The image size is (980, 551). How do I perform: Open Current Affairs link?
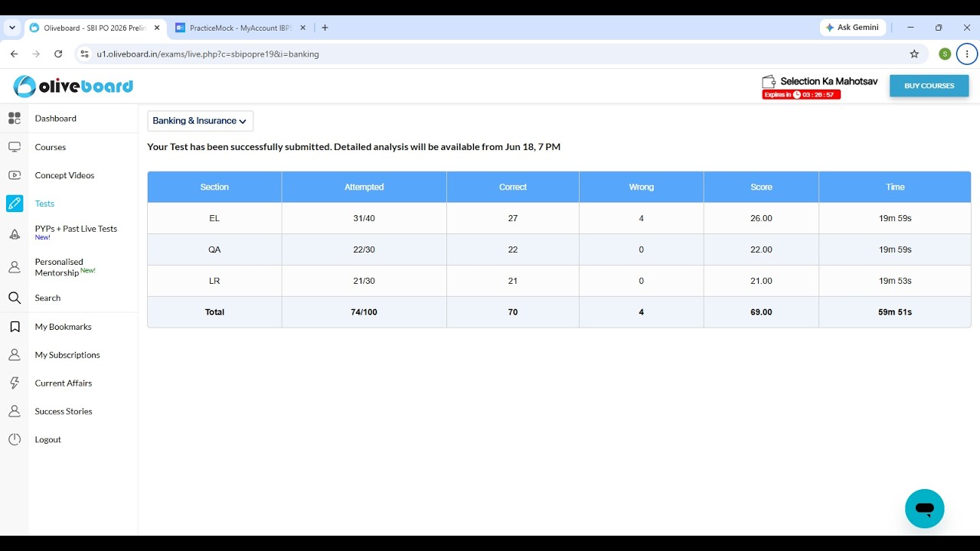click(x=63, y=383)
